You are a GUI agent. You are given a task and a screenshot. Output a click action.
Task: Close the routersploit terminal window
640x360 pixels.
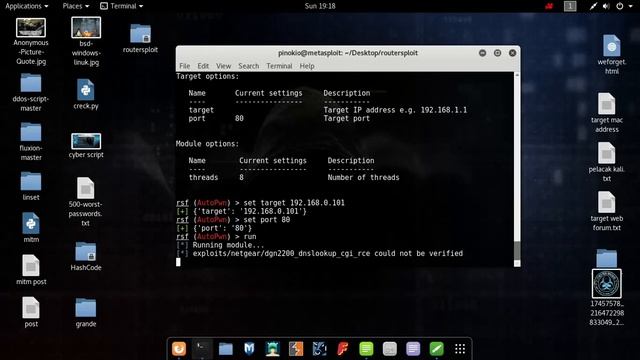point(512,53)
